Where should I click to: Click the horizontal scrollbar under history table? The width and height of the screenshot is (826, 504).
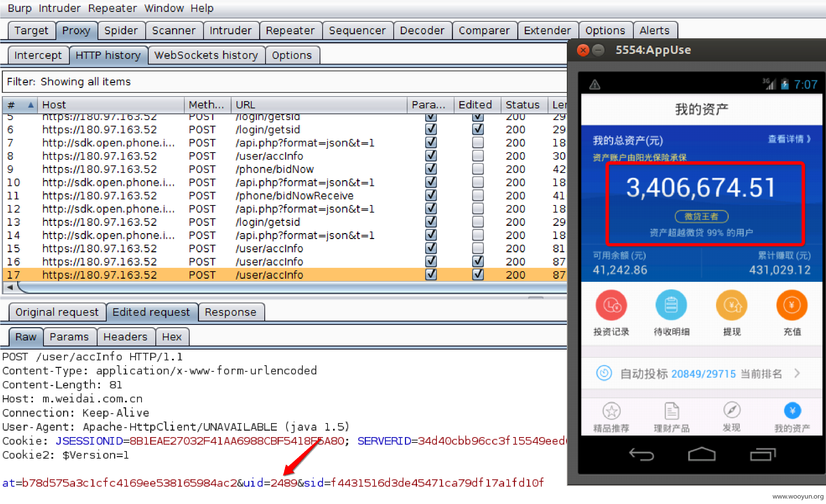click(x=292, y=288)
